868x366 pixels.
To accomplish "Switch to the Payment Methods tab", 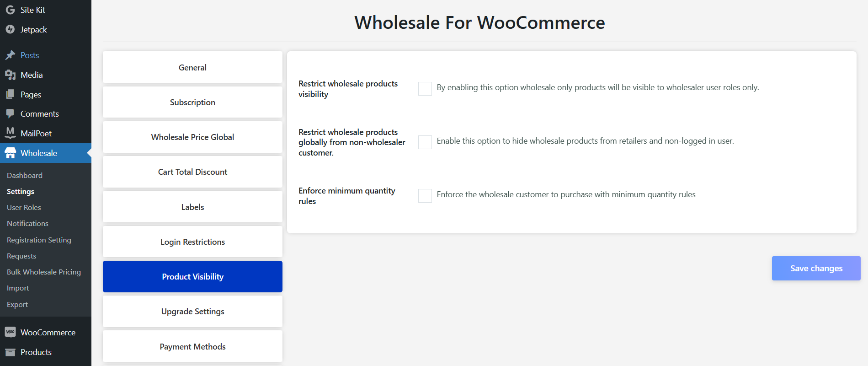I will click(192, 346).
